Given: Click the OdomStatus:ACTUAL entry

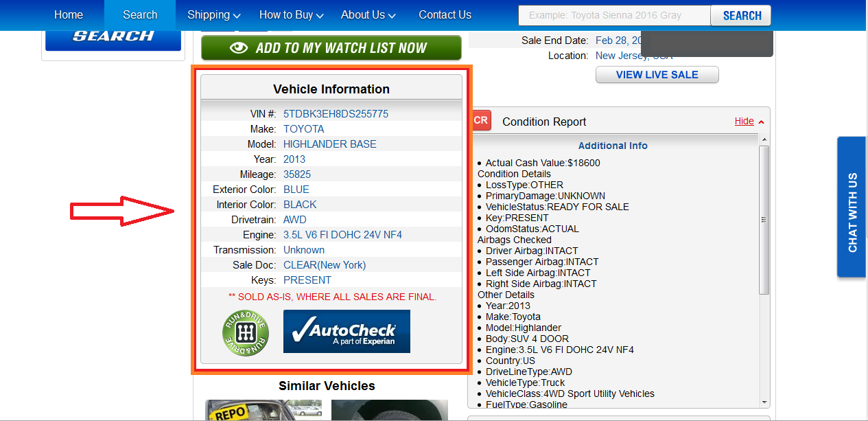Looking at the screenshot, I should [x=532, y=229].
